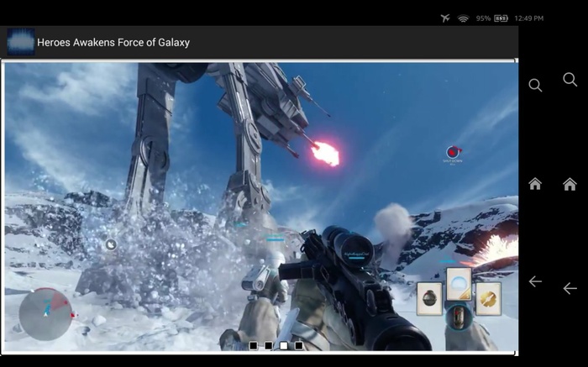Click the 95% battery percentage text
This screenshot has height=367, width=588.
(x=483, y=18)
